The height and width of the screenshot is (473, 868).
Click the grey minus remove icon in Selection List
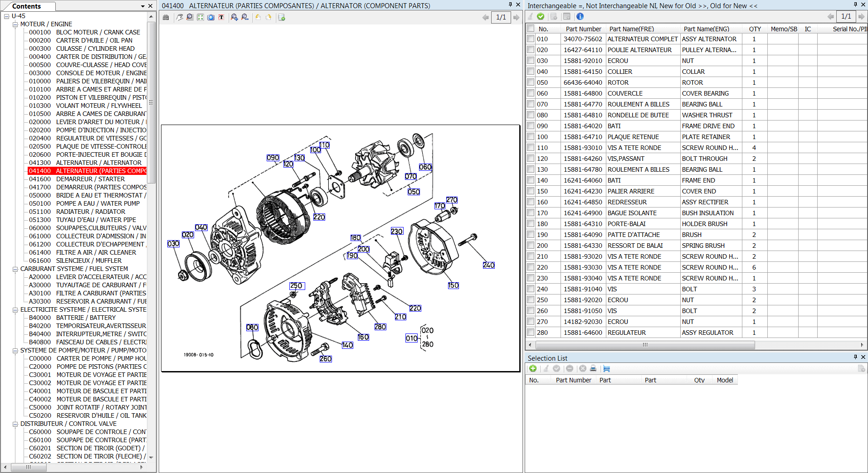coord(570,368)
